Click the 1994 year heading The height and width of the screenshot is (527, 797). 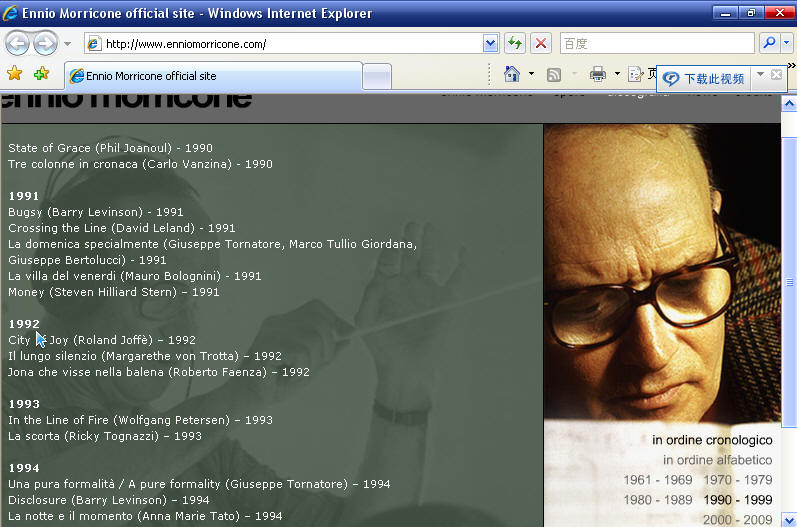24,468
